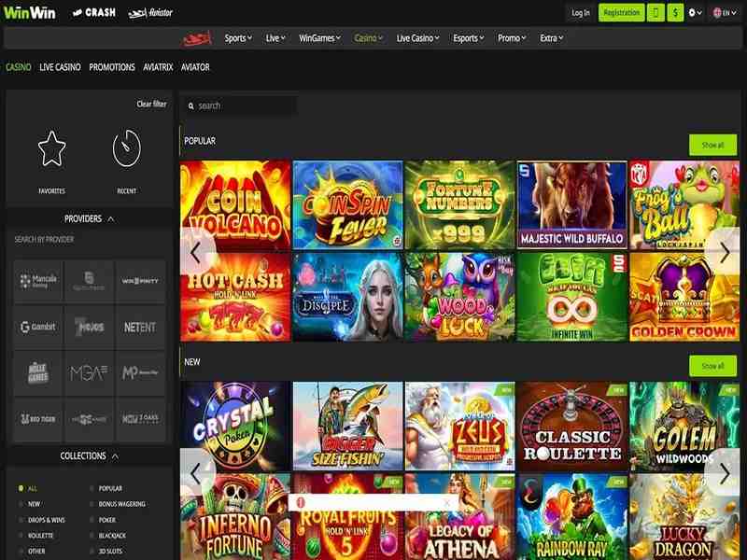This screenshot has width=747, height=560.
Task: Select the NetEnt provider logo
Action: point(140,327)
